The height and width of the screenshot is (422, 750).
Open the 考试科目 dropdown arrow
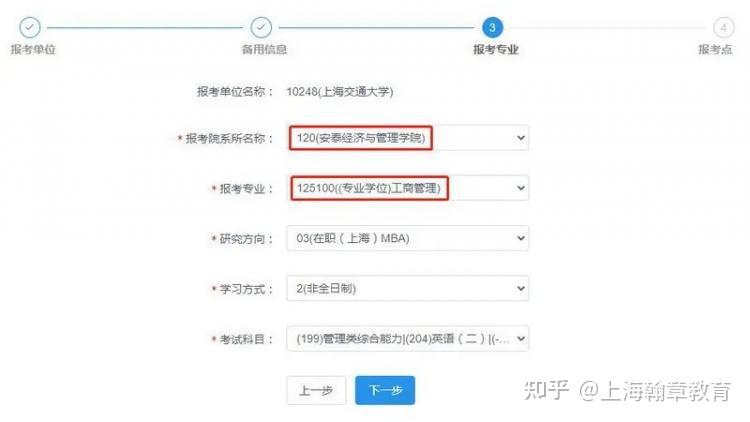(521, 339)
